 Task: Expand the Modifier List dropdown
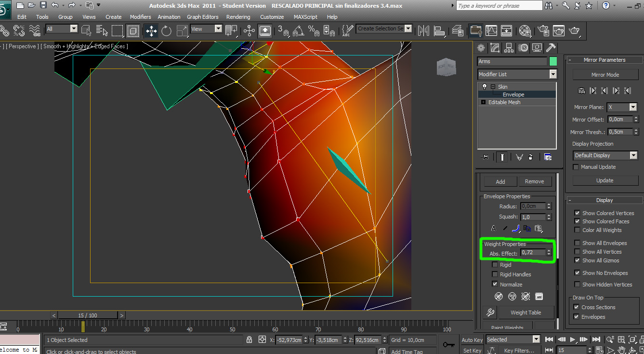click(552, 74)
